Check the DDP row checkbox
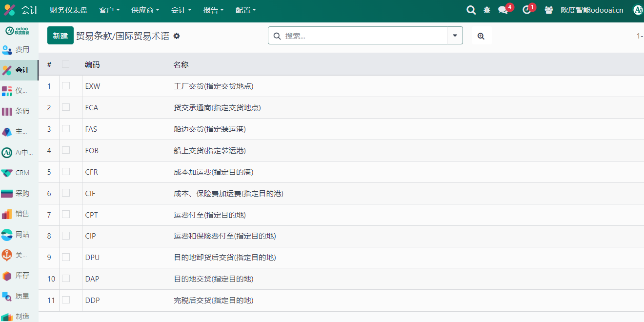 (66, 300)
